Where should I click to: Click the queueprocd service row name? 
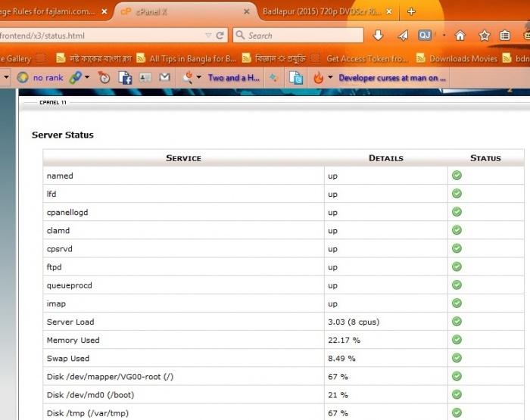pyautogui.click(x=70, y=285)
